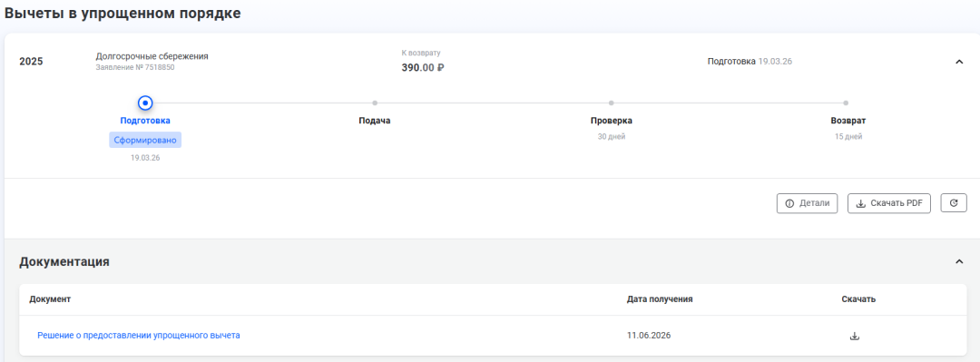Click the 2025 year label
The width and height of the screenshot is (980, 362).
click(x=31, y=62)
